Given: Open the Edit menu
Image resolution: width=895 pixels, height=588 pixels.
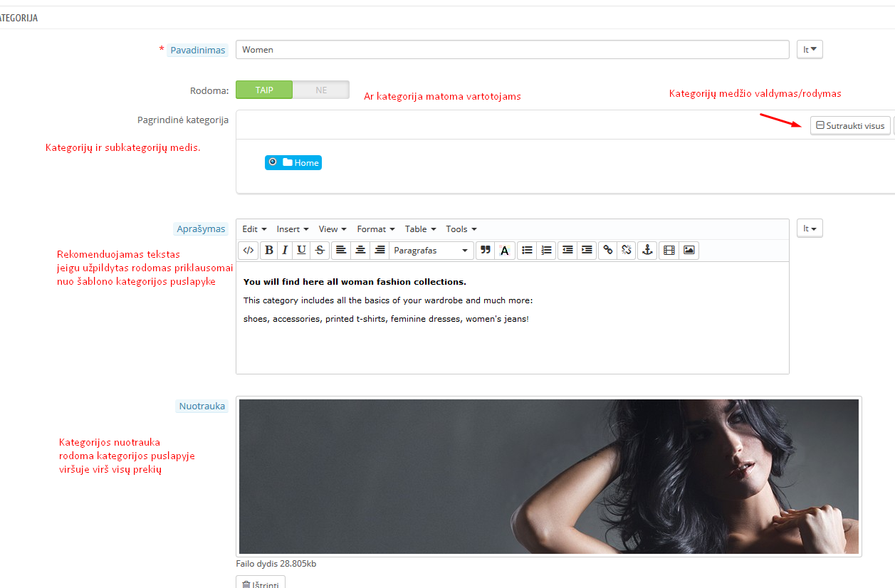Looking at the screenshot, I should (x=254, y=229).
